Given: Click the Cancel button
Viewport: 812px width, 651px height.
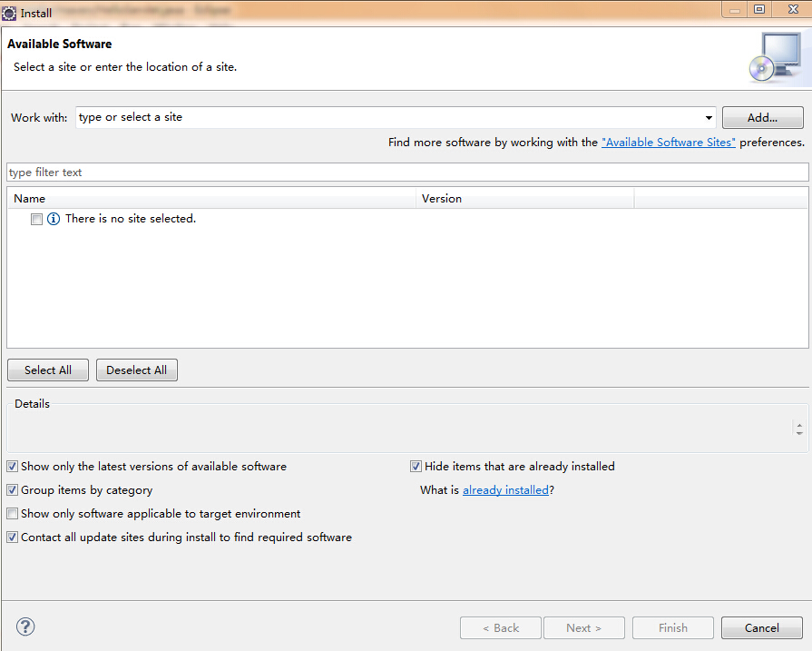Looking at the screenshot, I should (x=762, y=627).
